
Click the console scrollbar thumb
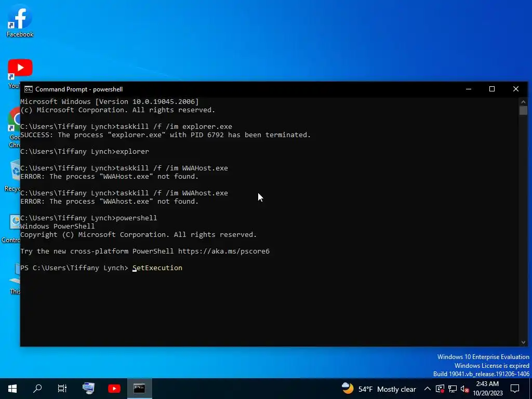click(x=523, y=110)
